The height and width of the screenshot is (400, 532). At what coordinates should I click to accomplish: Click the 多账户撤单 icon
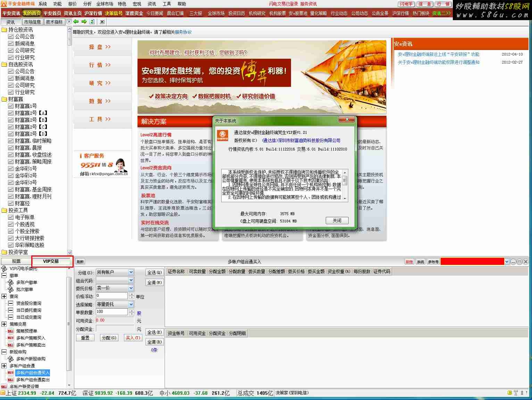point(11,282)
